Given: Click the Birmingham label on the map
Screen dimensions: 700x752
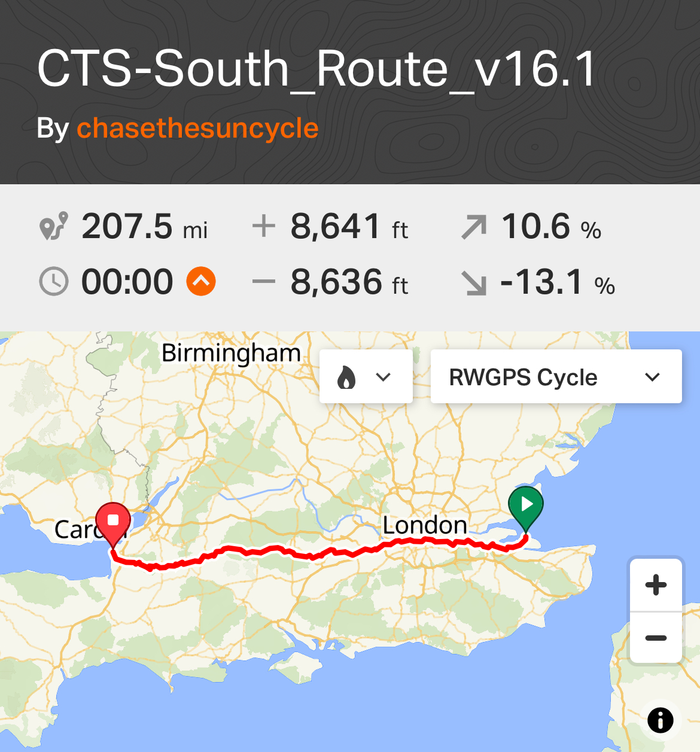Looking at the screenshot, I should tap(231, 353).
